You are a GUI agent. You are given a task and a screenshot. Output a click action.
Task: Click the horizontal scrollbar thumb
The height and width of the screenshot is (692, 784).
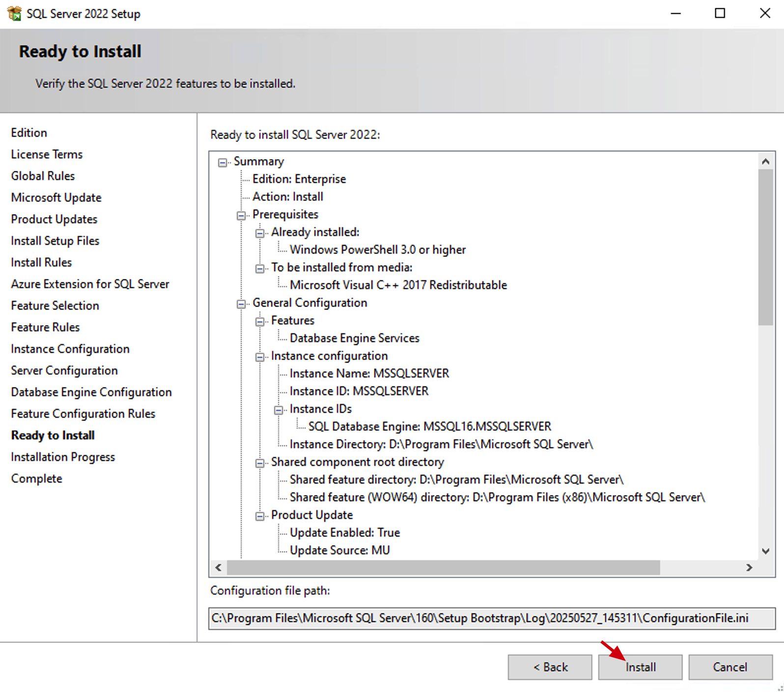[x=443, y=568]
